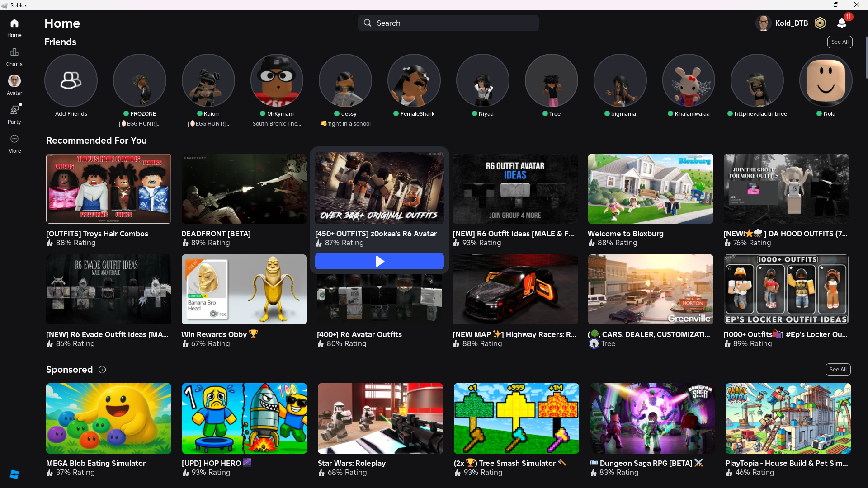
Task: Open HOP HERO sponsored thumbnail
Action: [x=245, y=418]
